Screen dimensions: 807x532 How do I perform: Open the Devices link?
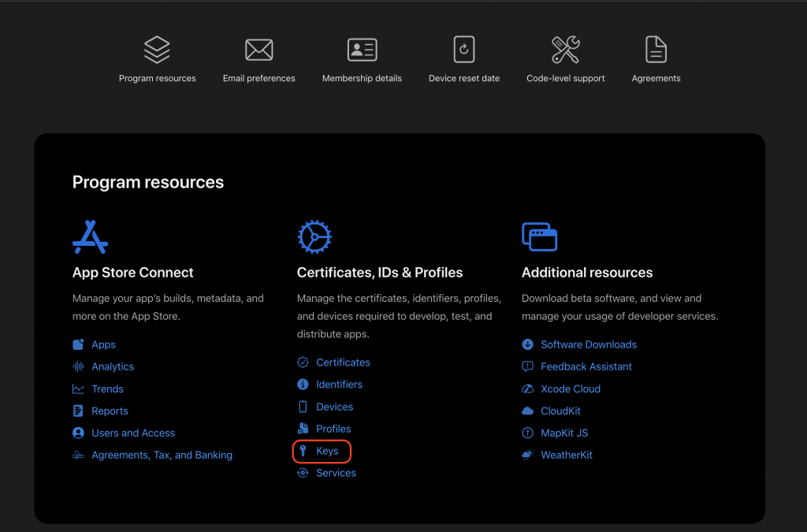[x=334, y=407]
